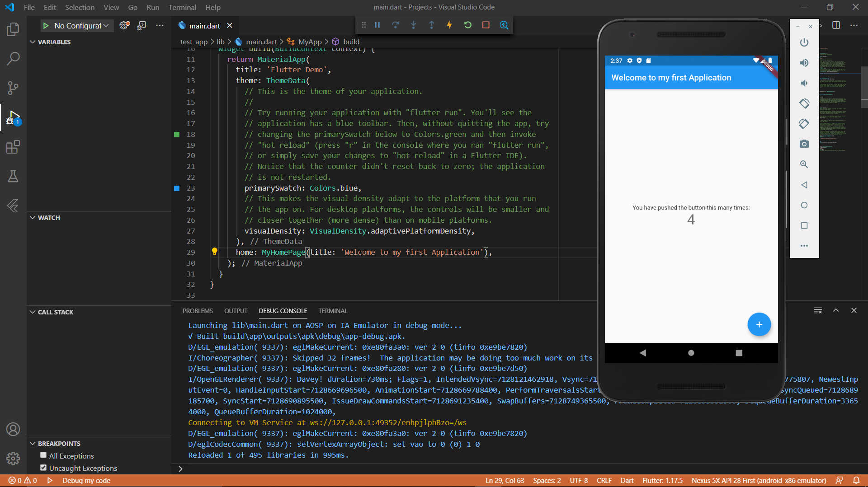Click Nexus 5X device selector in status bar
Image resolution: width=868 pixels, height=487 pixels.
click(759, 480)
